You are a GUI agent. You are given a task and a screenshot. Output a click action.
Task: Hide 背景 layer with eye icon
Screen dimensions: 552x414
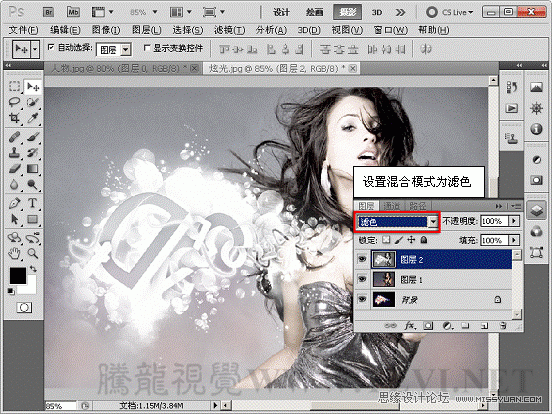(x=362, y=300)
